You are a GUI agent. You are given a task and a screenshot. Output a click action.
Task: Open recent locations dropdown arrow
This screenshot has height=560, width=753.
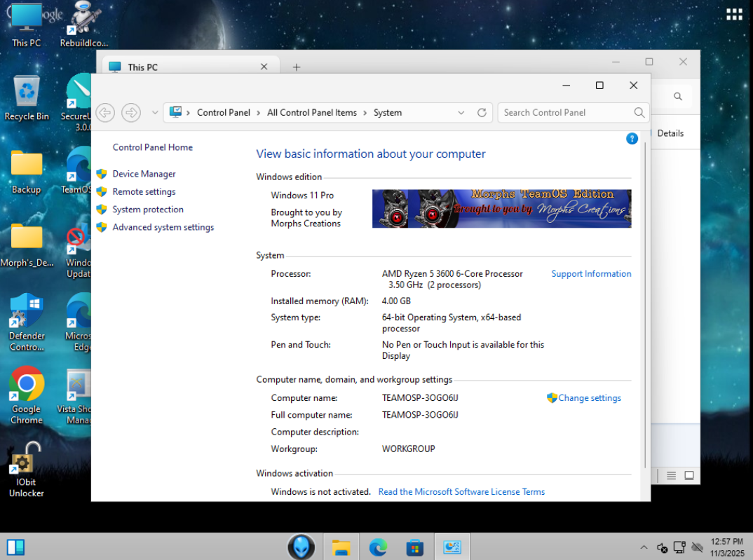155,112
